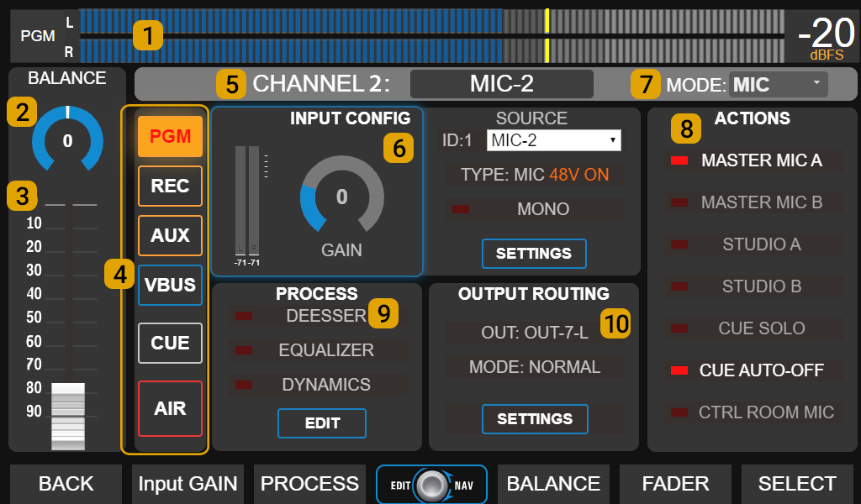Screen dimensions: 861x504
Task: Toggle STUDIO A action
Action: (753, 244)
